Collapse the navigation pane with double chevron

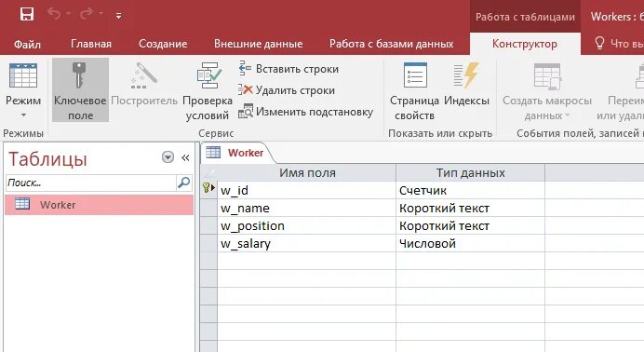click(x=185, y=157)
